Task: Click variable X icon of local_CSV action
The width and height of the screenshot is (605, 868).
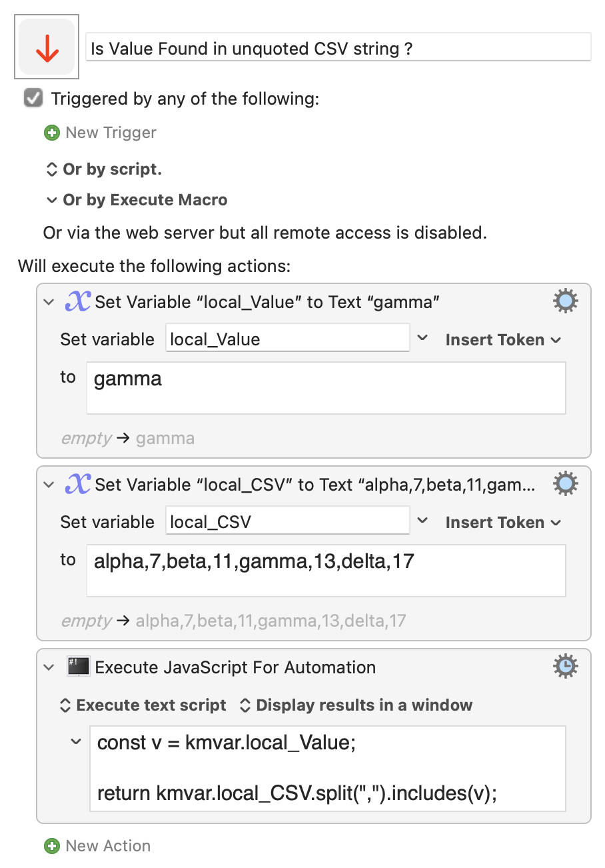Action: coord(78,485)
